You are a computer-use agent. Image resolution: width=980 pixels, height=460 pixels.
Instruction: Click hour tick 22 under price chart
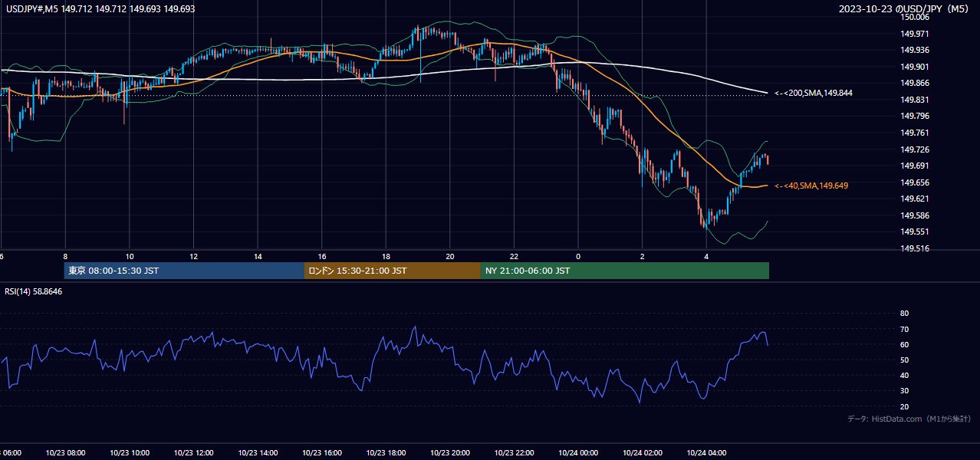[x=515, y=257]
